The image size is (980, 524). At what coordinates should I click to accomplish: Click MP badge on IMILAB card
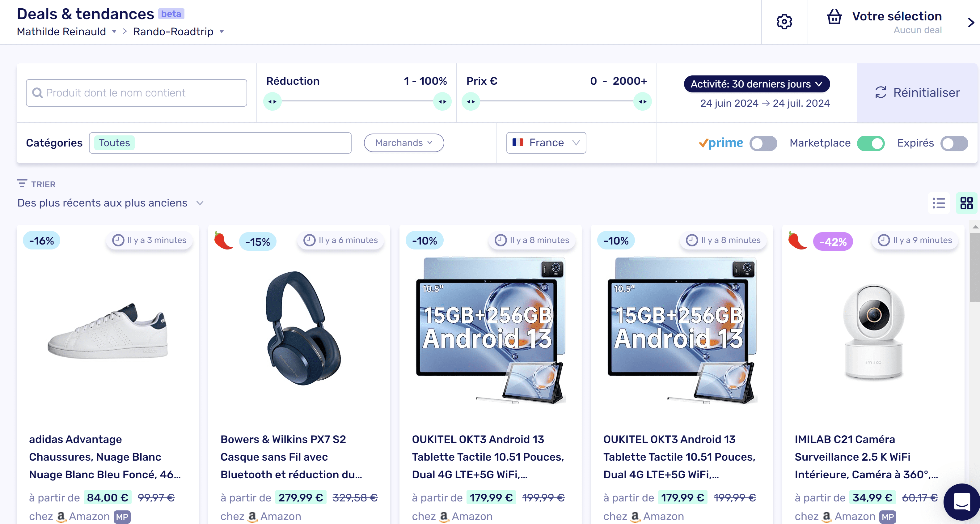(x=888, y=517)
